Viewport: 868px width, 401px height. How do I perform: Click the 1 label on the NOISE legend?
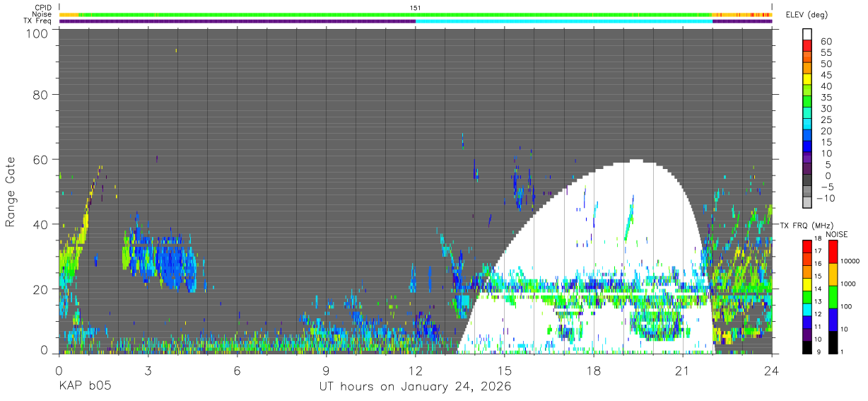coord(841,351)
